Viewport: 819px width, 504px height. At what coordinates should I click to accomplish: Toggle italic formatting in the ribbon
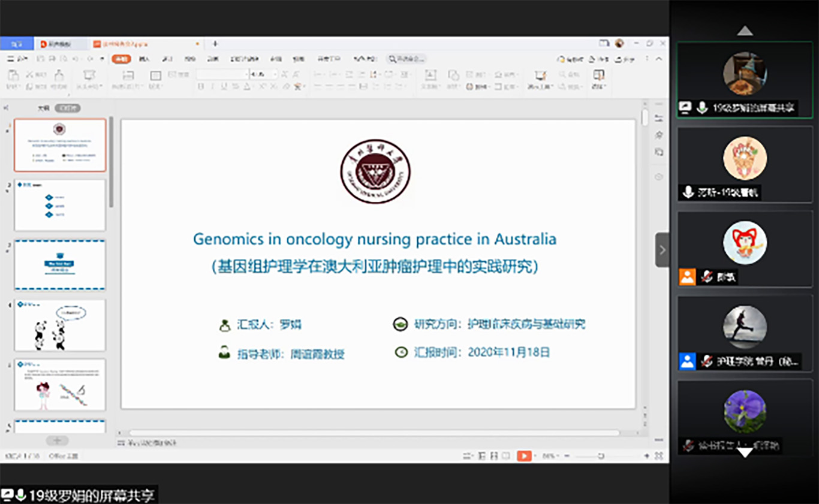coord(212,87)
